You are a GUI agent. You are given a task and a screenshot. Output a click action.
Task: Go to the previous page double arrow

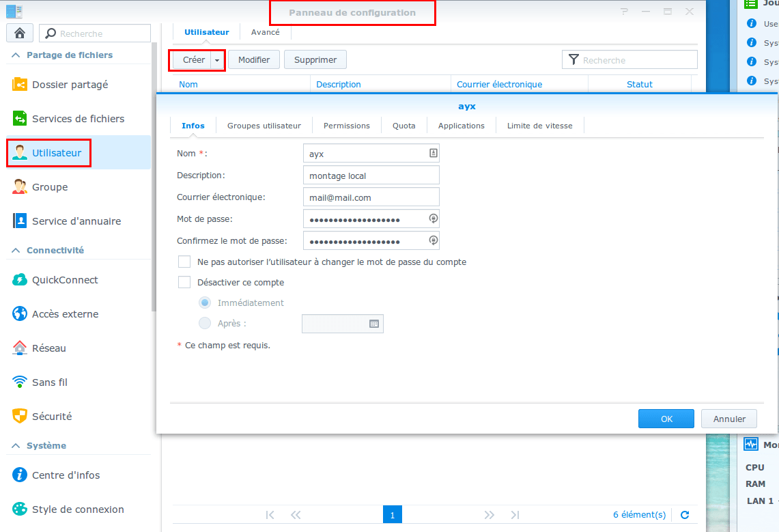296,515
